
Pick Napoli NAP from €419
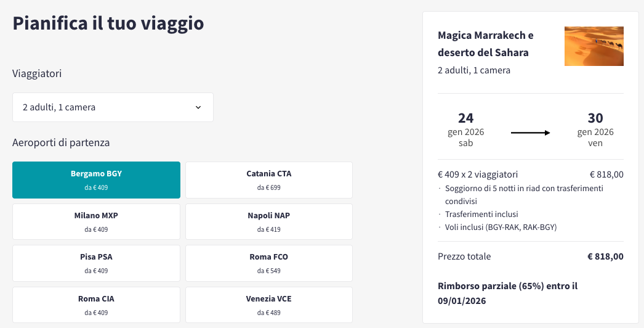pyautogui.click(x=269, y=221)
